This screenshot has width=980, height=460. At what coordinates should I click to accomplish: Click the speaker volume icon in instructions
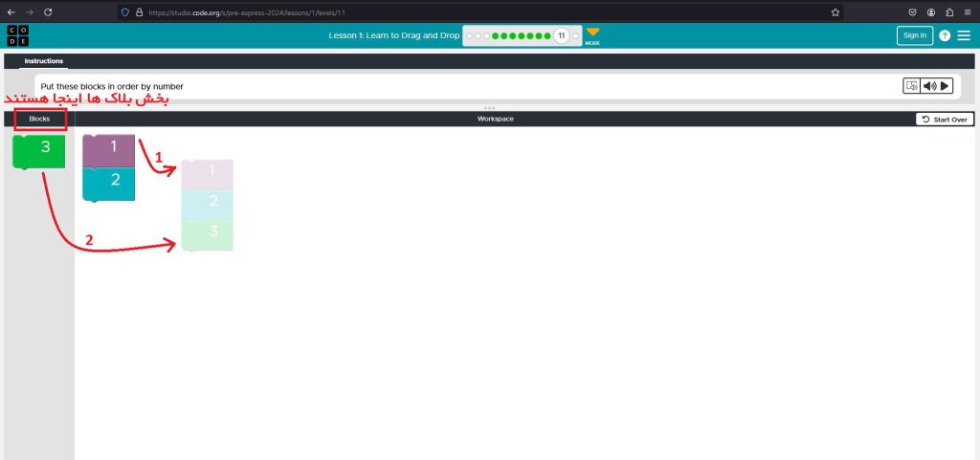[928, 86]
